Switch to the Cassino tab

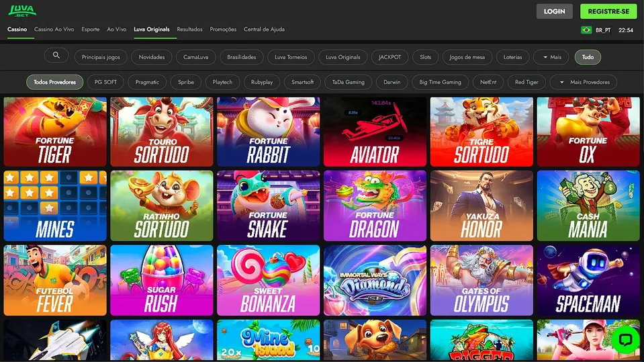(x=17, y=29)
